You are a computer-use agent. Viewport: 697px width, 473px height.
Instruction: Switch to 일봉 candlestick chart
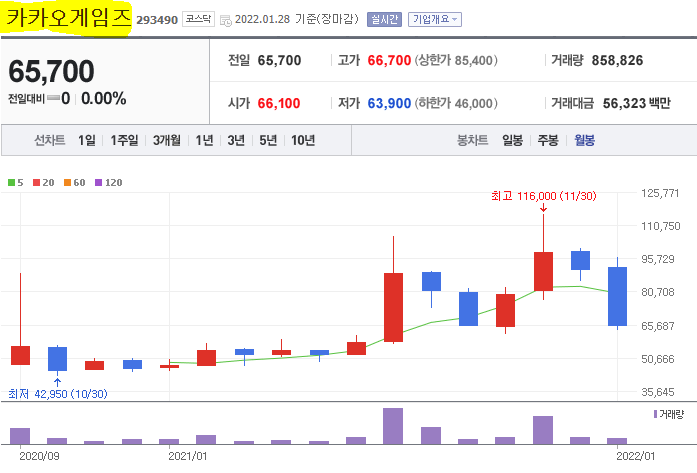(513, 140)
